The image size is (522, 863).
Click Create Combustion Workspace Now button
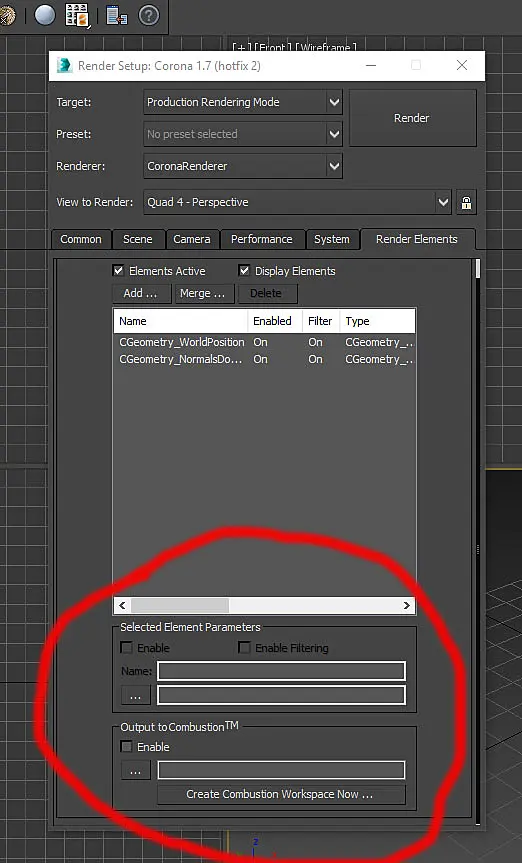tap(281, 794)
